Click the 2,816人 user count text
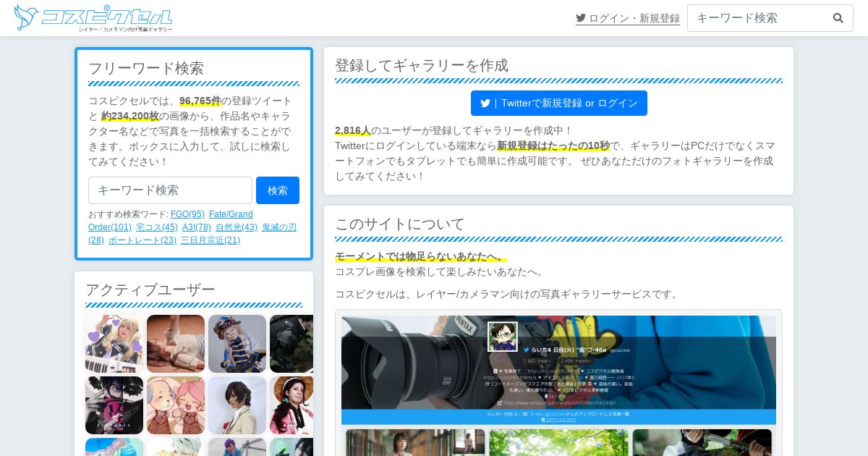This screenshot has width=868, height=456. coord(353,130)
